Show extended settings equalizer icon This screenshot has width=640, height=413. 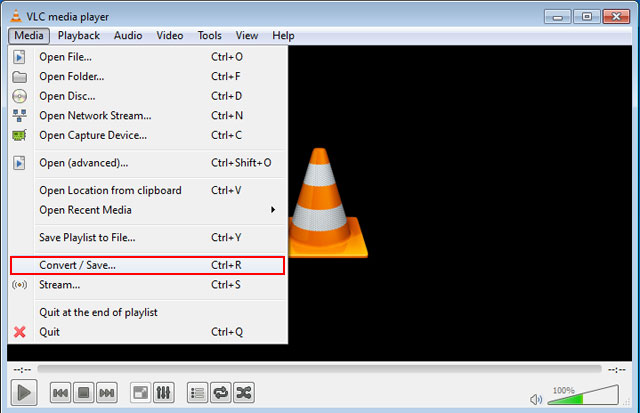coord(164,393)
